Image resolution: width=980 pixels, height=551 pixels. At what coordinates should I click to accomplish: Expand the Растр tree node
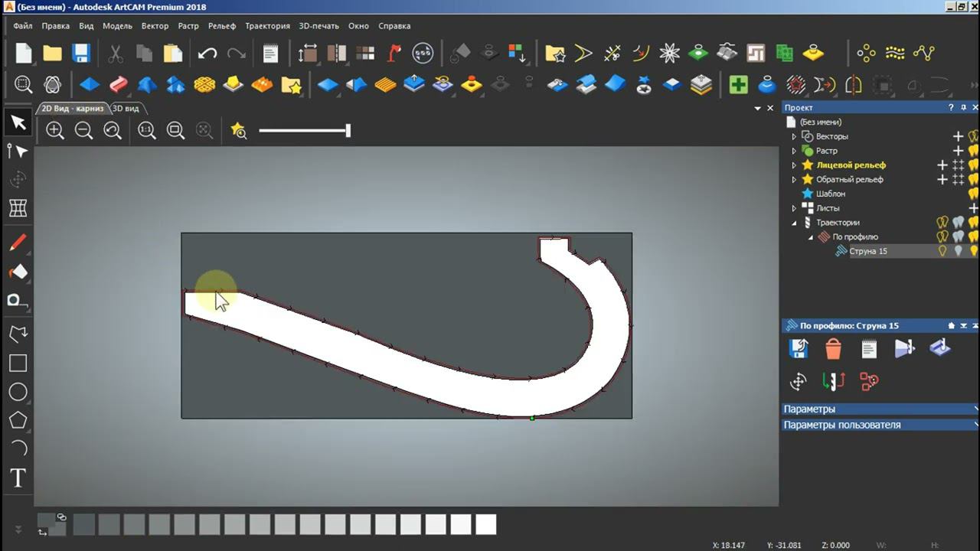[x=794, y=151]
